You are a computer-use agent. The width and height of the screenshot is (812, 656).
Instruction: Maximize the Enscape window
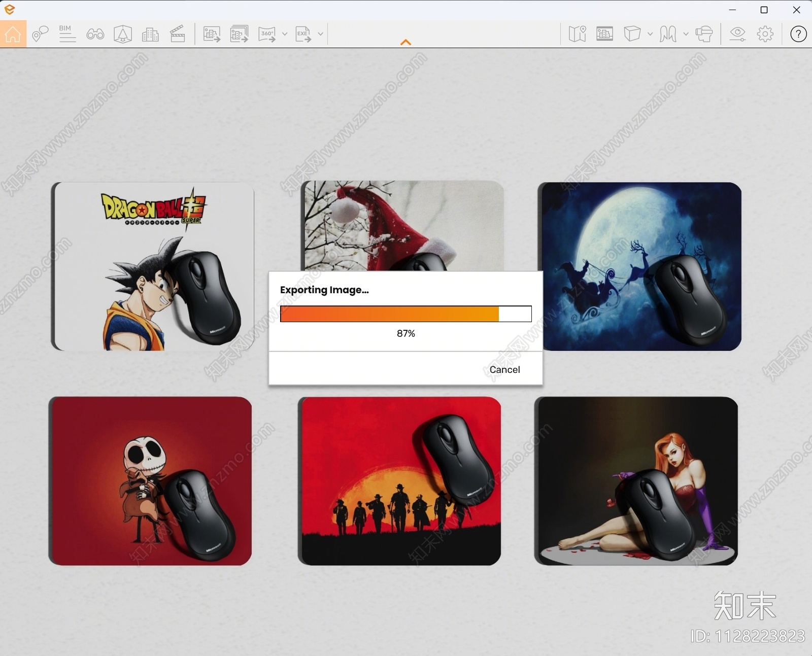point(764,10)
